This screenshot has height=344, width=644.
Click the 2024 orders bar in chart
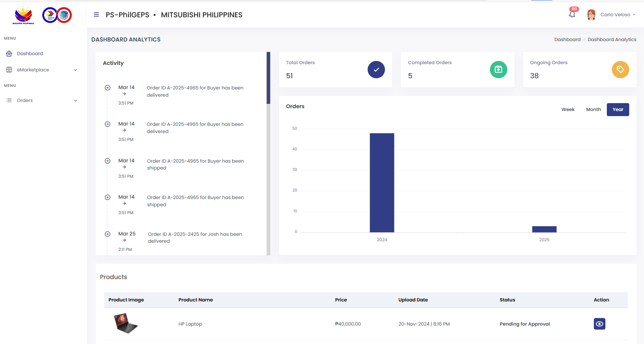[x=382, y=182]
